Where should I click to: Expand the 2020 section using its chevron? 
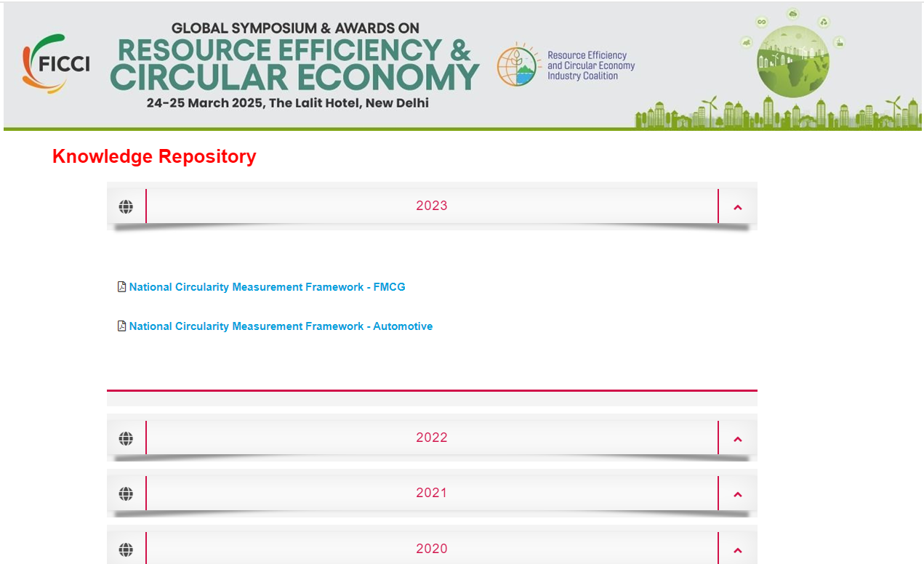738,550
